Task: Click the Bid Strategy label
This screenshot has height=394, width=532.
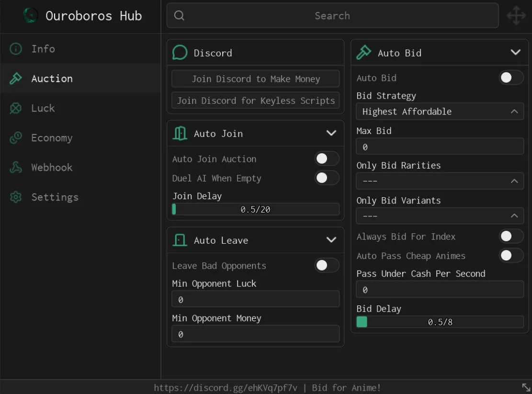Action: [x=386, y=96]
